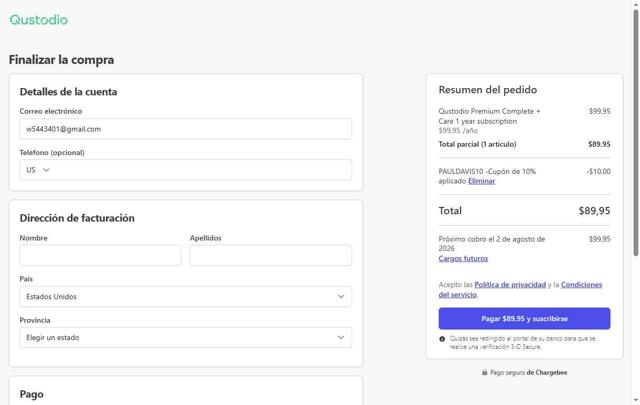The image size is (640, 405).
Task: Click 'Pago seguro de Chargebee' text
Action: pos(529,372)
